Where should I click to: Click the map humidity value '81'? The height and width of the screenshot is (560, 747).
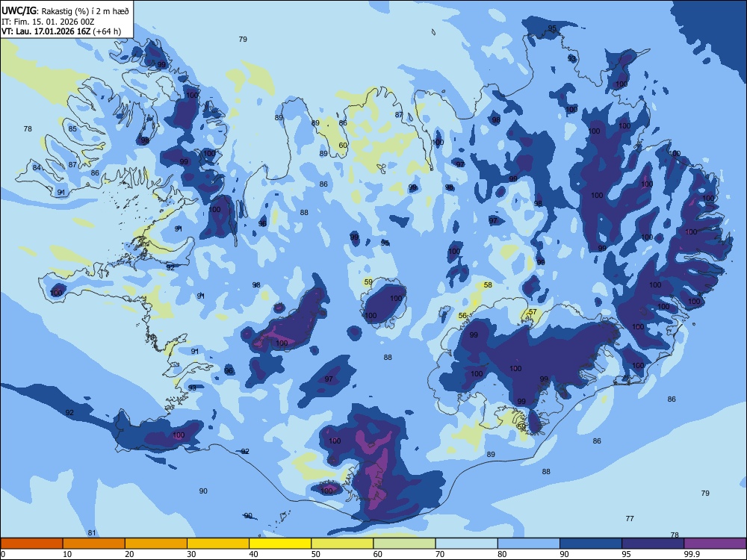click(92, 533)
